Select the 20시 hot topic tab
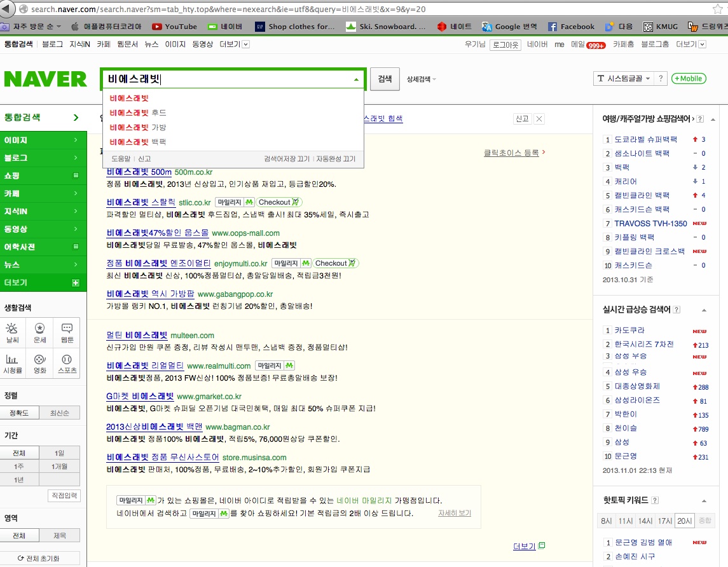Screen dimensions: 728x567 (x=684, y=521)
